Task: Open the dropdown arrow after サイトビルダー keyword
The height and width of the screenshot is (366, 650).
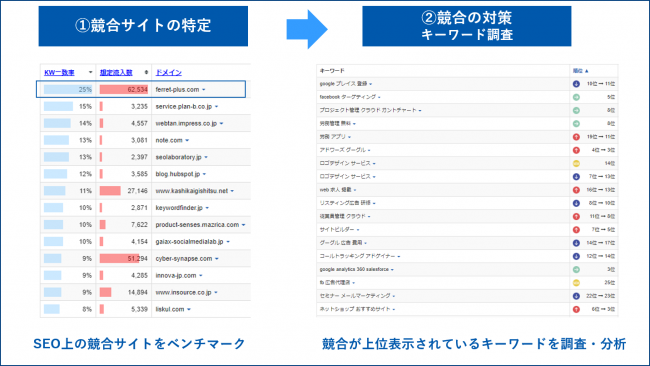Action: coord(358,230)
